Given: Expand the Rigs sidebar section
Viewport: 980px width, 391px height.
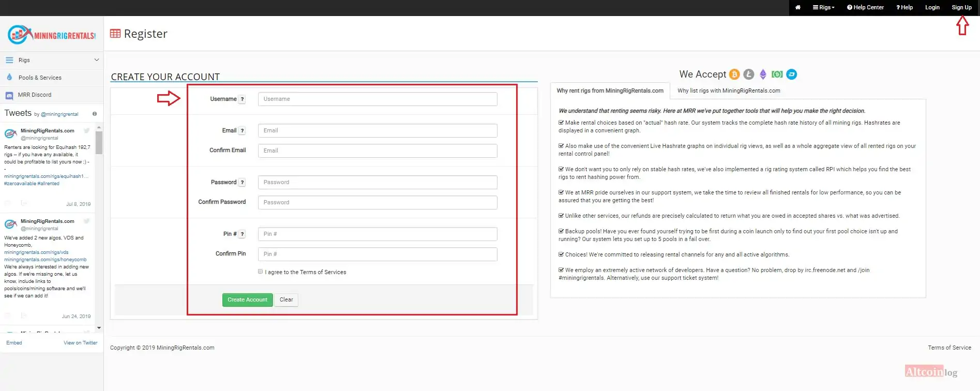Looking at the screenshot, I should 52,60.
